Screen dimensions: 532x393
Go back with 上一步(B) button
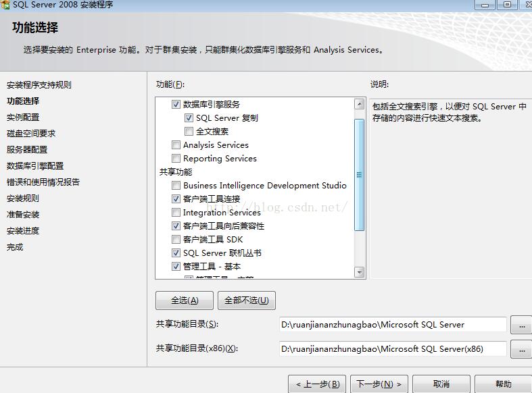317,384
